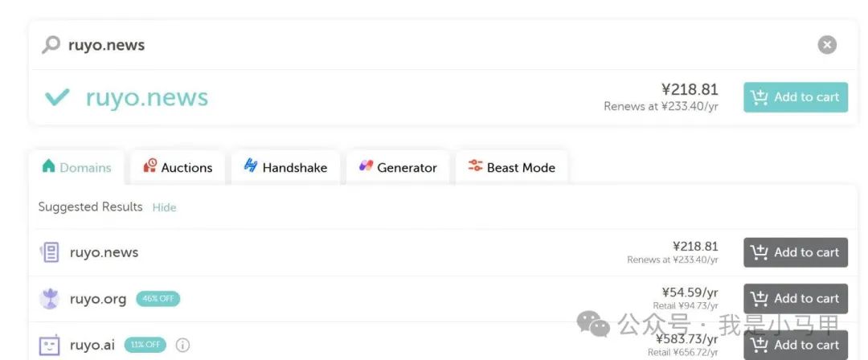This screenshot has width=868, height=360.
Task: Click the newspaper icon beside ruyo.news
Action: (49, 252)
